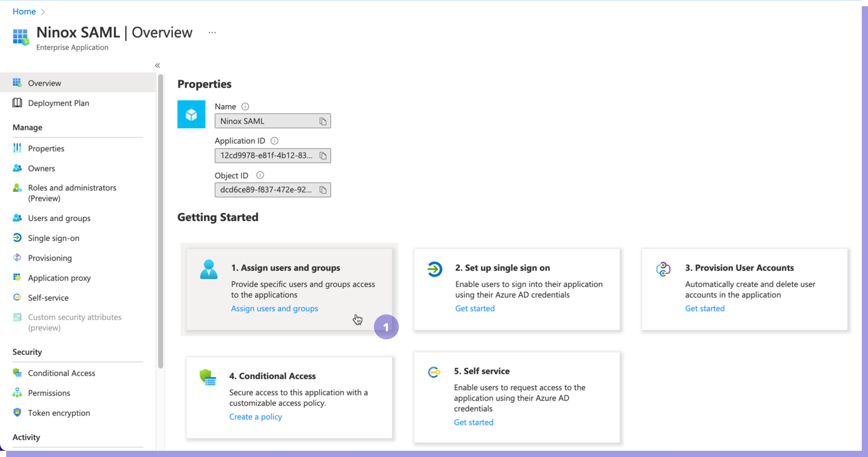Click the Object ID text field
868x457 pixels.
[x=273, y=190]
